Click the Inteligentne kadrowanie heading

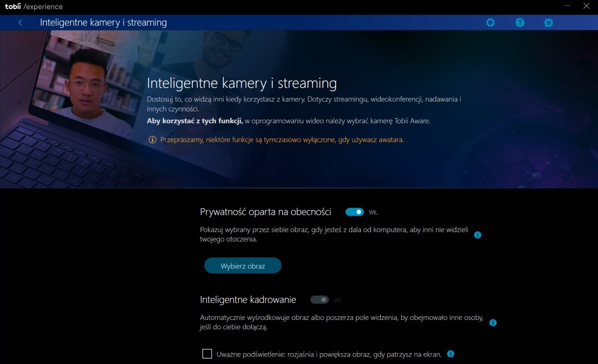248,300
